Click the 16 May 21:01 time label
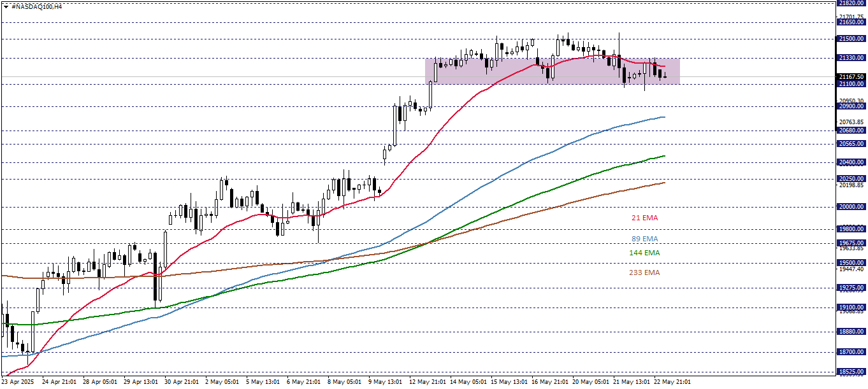This screenshot has width=868, height=389. [x=549, y=382]
